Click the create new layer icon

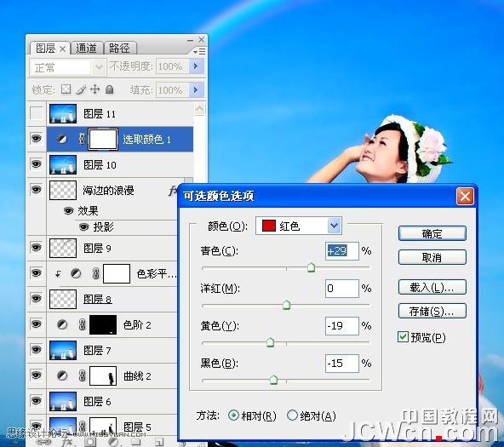point(159,442)
